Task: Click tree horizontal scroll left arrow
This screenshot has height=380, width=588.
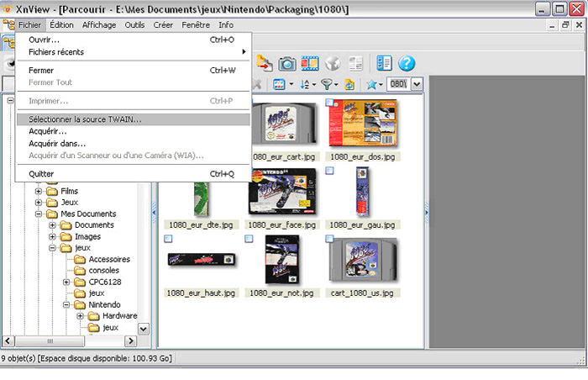Action: pyautogui.click(x=8, y=341)
